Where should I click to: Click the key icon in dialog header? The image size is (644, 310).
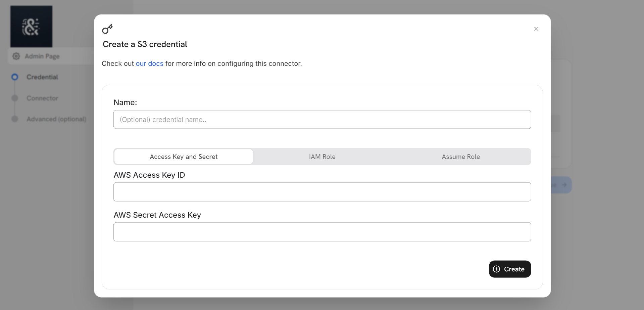(107, 29)
